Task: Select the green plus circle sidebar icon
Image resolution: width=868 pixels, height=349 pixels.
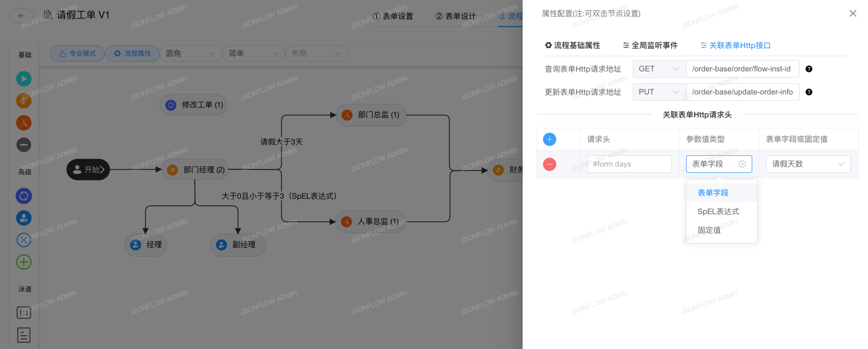Action: 24,262
